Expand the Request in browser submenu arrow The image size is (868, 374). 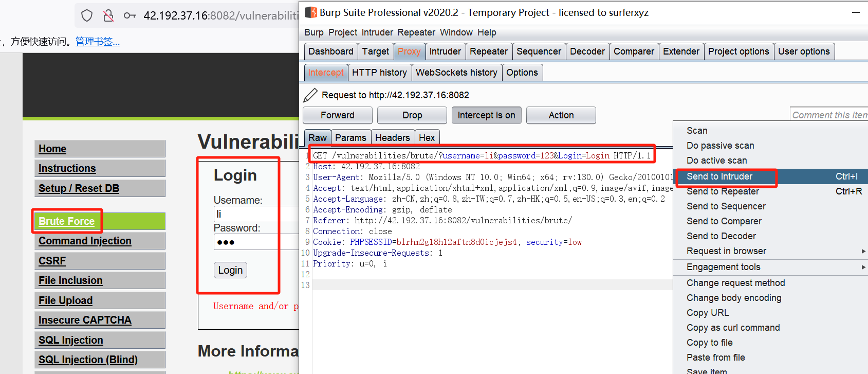[x=863, y=251]
